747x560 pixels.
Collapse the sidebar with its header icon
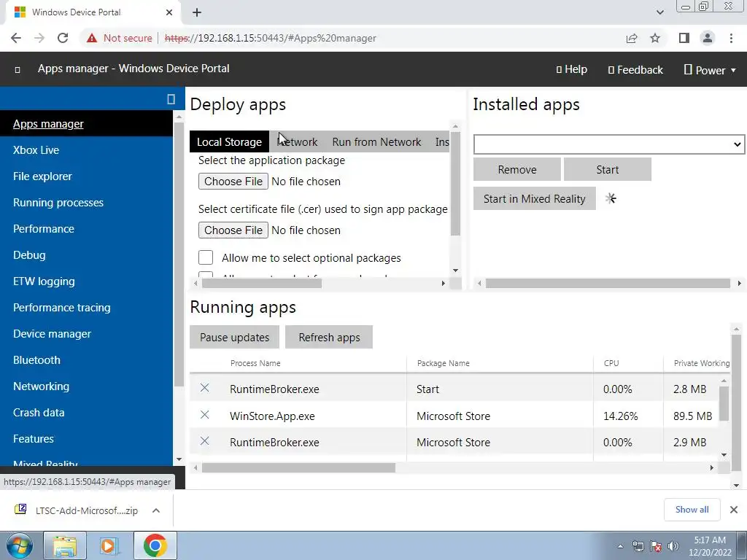pos(171,99)
